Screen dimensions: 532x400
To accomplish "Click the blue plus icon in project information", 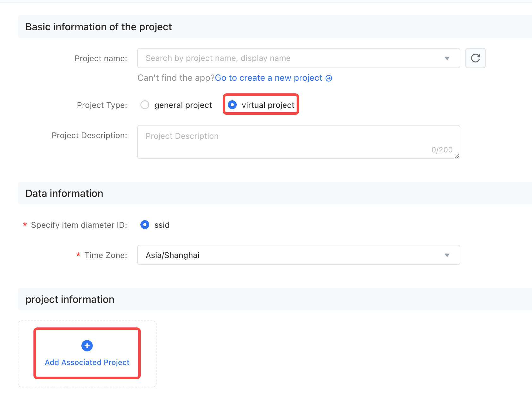I will point(87,346).
